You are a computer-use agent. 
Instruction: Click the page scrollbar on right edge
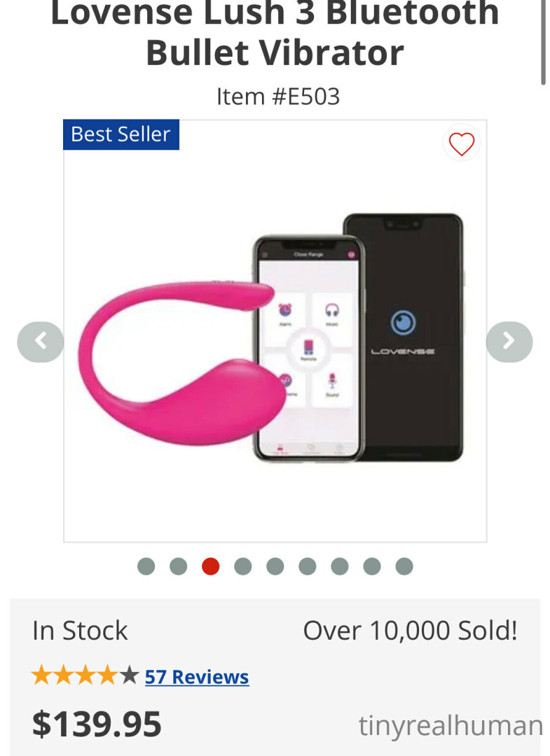(x=543, y=43)
